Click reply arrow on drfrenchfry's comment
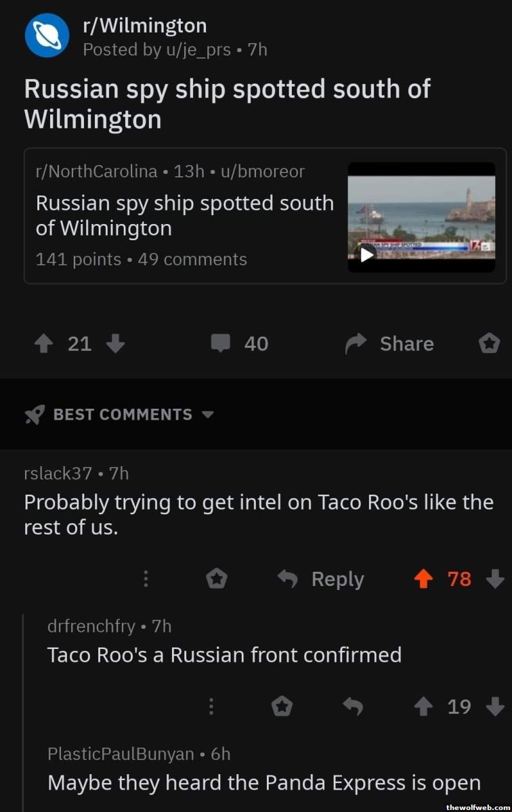Image resolution: width=512 pixels, height=812 pixels. [x=353, y=707]
